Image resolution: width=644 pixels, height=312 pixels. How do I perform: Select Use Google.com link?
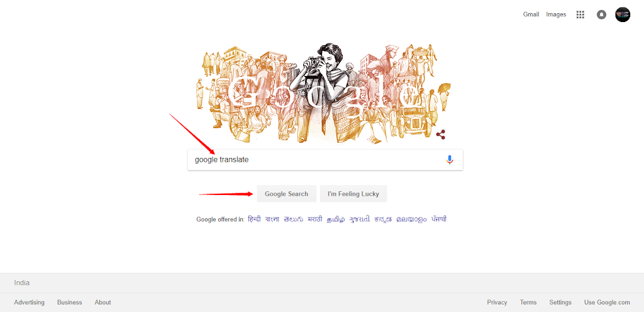tap(607, 302)
